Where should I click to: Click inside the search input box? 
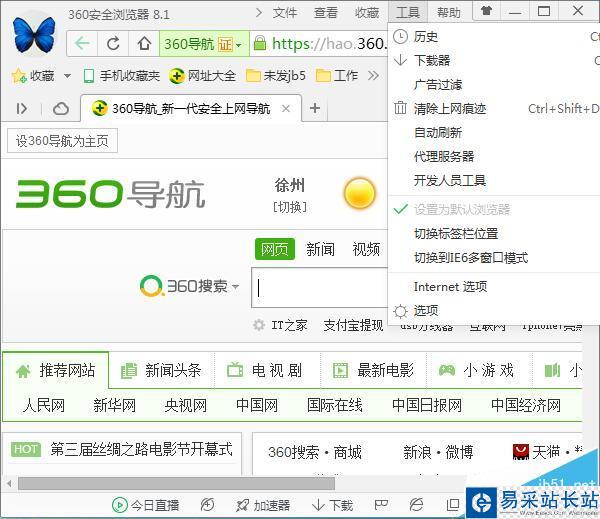pos(320,287)
